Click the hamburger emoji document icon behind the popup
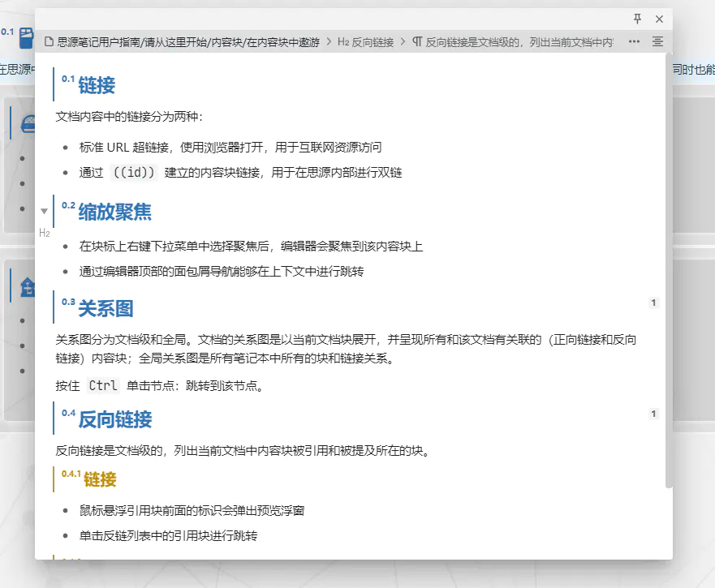Screen dimensions: 715x588 [29, 122]
